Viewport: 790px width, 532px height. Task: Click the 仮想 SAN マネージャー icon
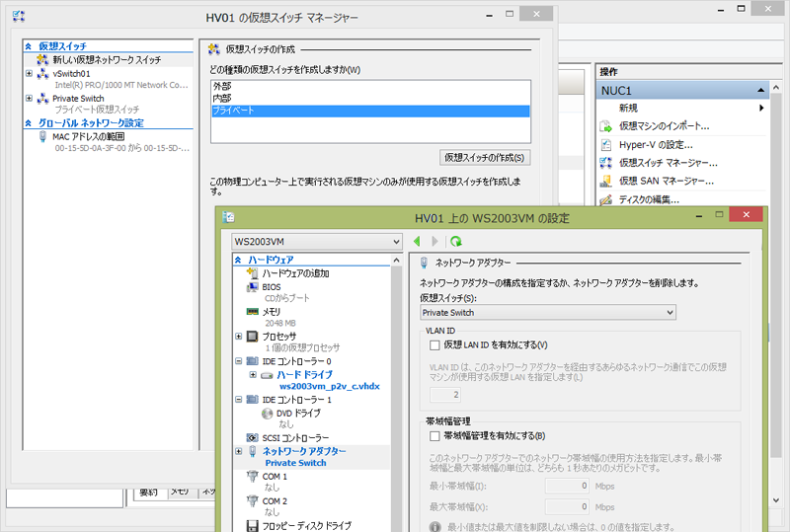click(605, 181)
